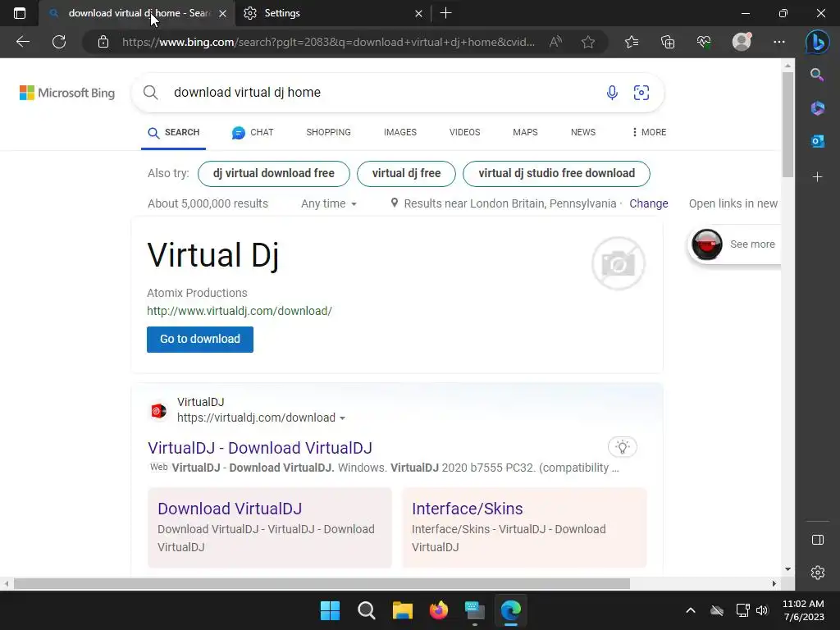Open the Any time filter dropdown
Viewport: 840px width, 630px height.
point(329,203)
